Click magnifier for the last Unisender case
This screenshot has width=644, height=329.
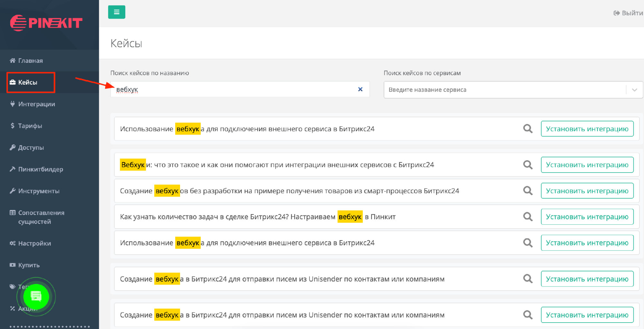[528, 315]
